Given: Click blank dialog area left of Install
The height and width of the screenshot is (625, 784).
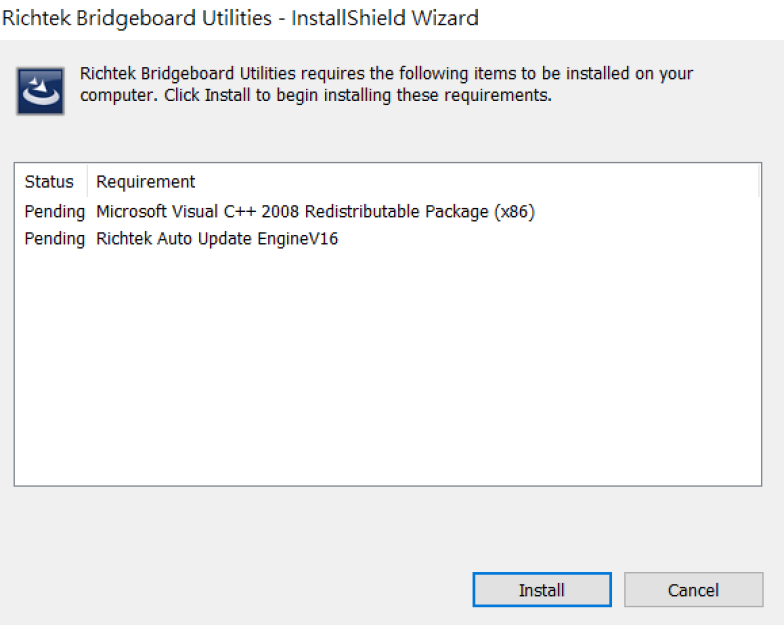Looking at the screenshot, I should click(x=240, y=590).
